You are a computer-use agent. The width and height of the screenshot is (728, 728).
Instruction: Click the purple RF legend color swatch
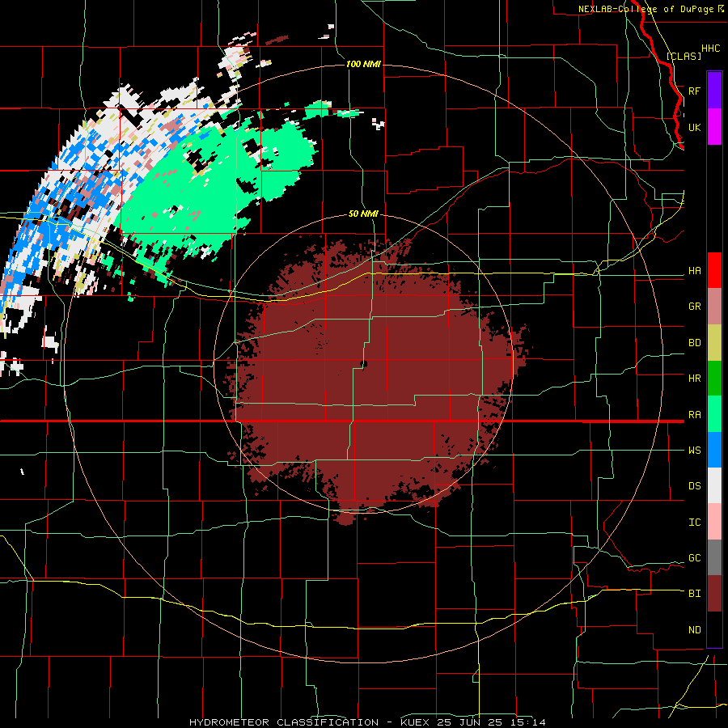(714, 91)
